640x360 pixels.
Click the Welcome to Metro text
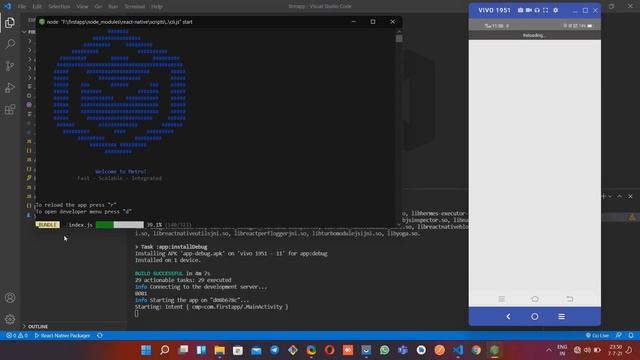(x=121, y=172)
